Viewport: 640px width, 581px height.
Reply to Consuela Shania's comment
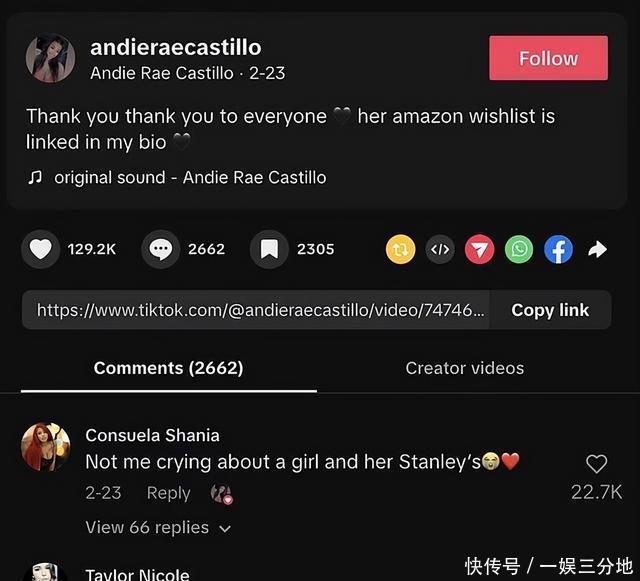(x=169, y=493)
